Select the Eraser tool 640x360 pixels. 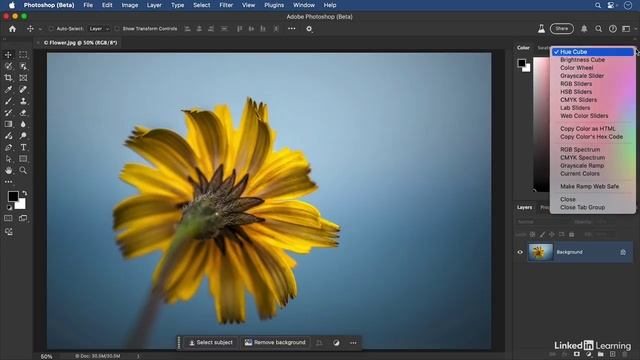pos(23,112)
